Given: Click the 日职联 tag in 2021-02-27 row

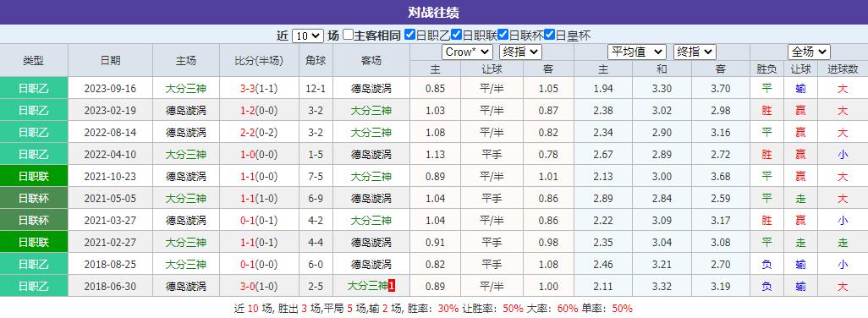Looking at the screenshot, I should point(34,242).
